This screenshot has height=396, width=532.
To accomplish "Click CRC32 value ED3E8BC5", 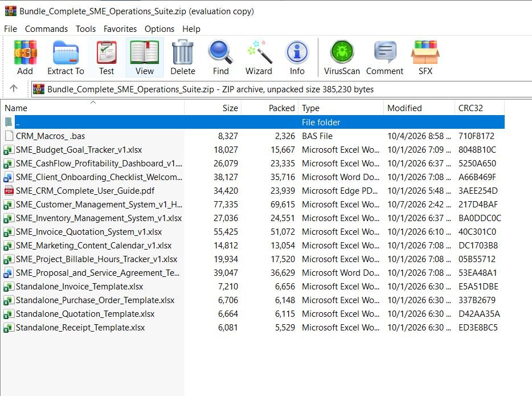I will pyautogui.click(x=478, y=328).
